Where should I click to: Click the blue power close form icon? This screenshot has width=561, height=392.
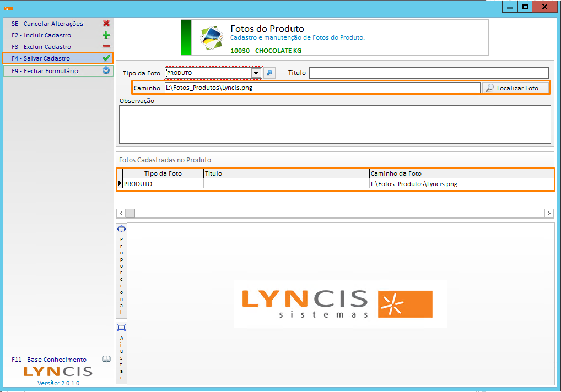(x=106, y=70)
